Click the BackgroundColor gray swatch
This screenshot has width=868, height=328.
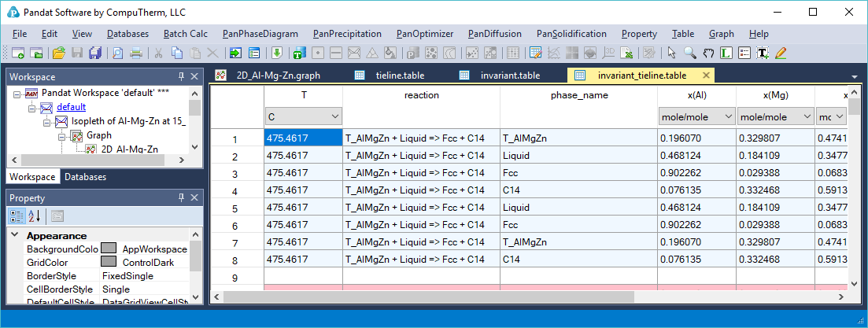pyautogui.click(x=109, y=249)
